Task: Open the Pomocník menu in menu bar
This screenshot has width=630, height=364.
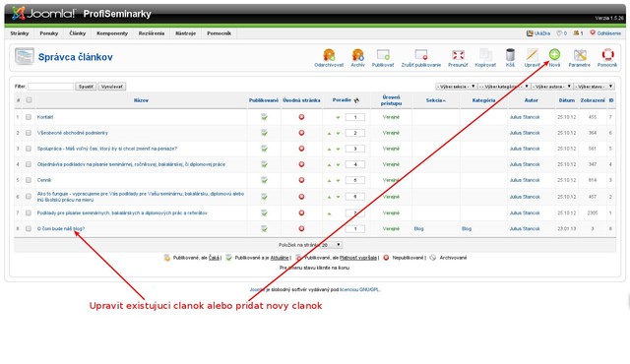Action: 219,33
